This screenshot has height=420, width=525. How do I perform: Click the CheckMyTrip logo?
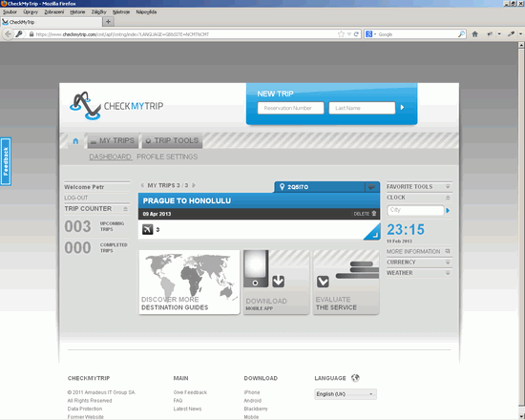116,106
